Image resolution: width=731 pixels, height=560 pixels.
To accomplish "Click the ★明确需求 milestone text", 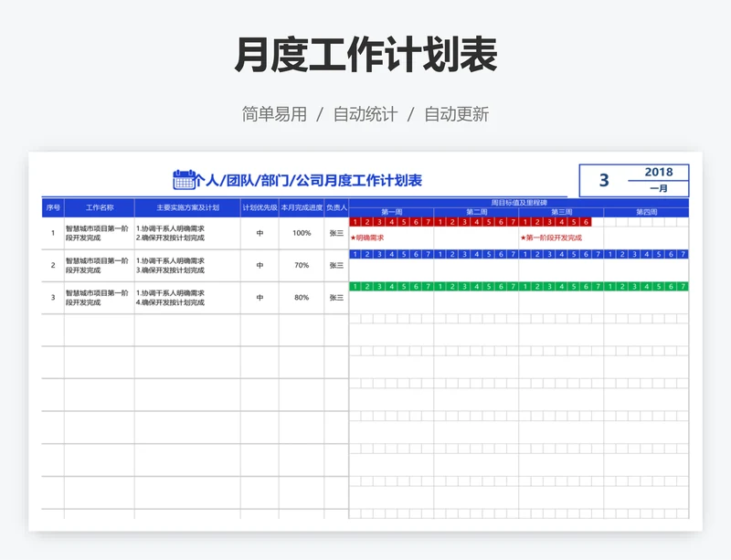I will (367, 238).
